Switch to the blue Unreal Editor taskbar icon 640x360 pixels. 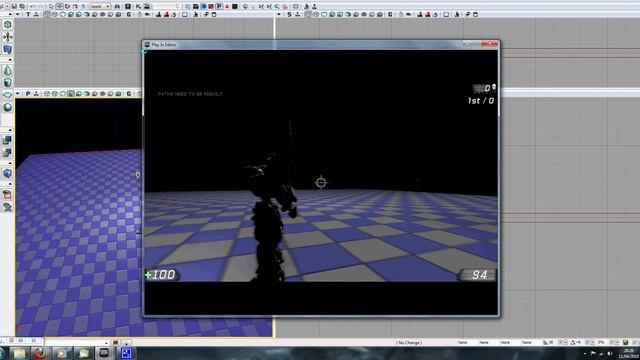(x=126, y=353)
